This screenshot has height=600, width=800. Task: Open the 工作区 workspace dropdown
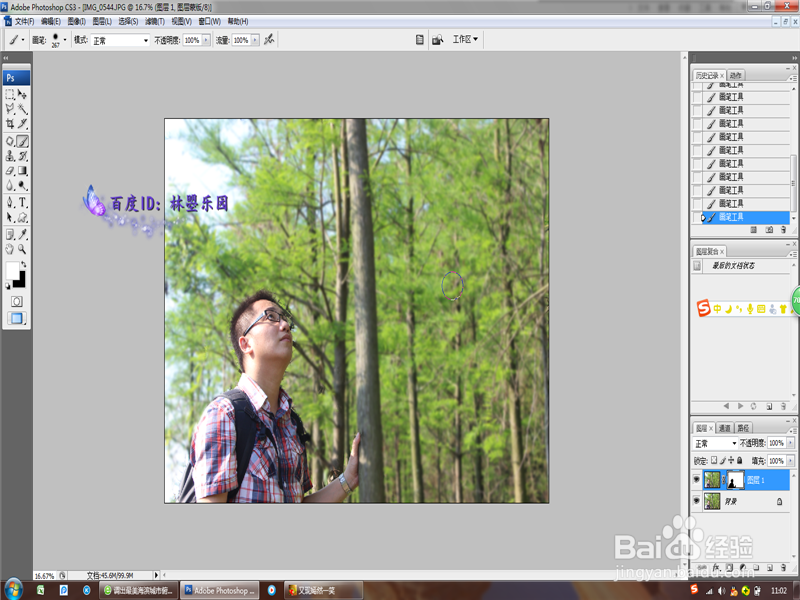pos(465,39)
